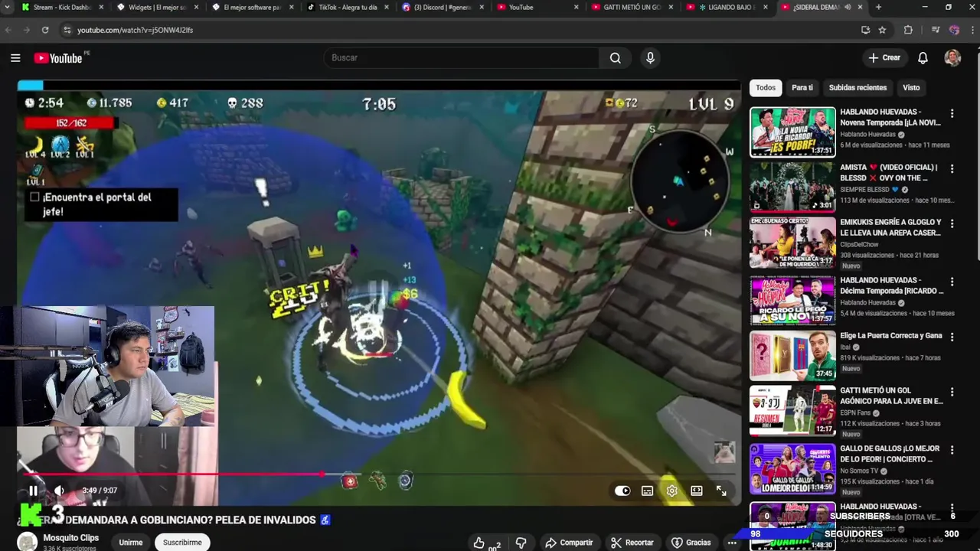Open Ibai channel name link
The image size is (980, 551).
pos(847,347)
